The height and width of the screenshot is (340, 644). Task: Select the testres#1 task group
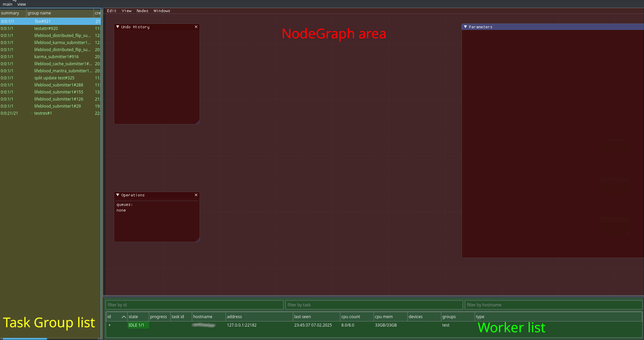tap(43, 113)
